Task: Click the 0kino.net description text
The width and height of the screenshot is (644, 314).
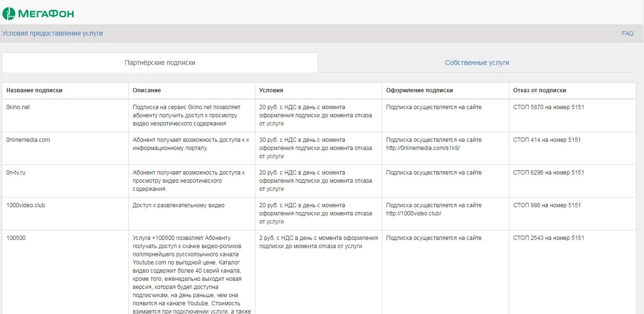Action: (187, 115)
